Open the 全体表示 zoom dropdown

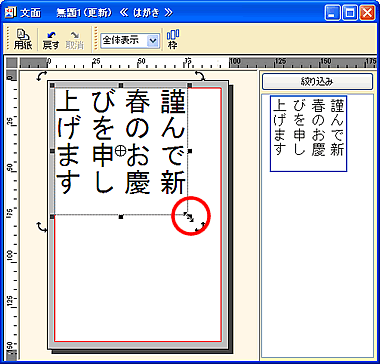pyautogui.click(x=153, y=40)
